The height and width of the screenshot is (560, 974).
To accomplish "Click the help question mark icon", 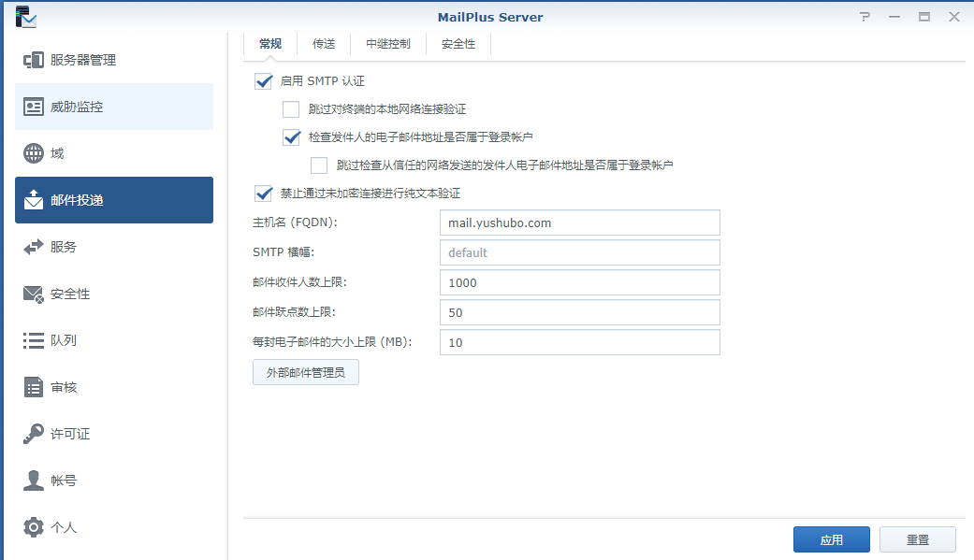I will coord(865,16).
